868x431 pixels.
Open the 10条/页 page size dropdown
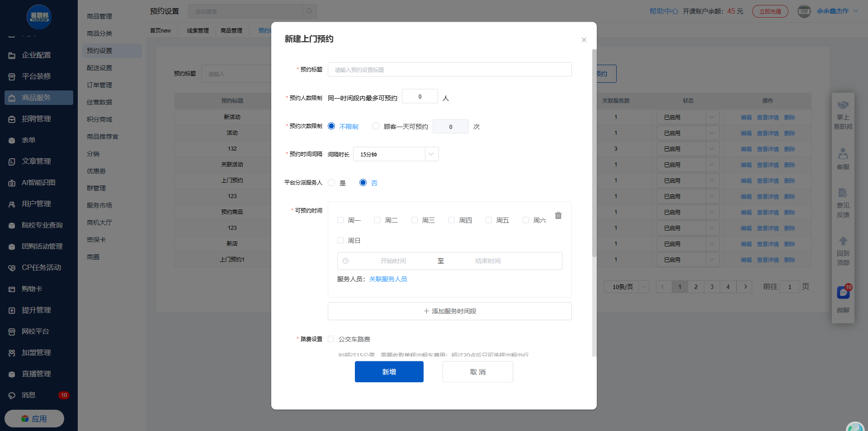[626, 287]
